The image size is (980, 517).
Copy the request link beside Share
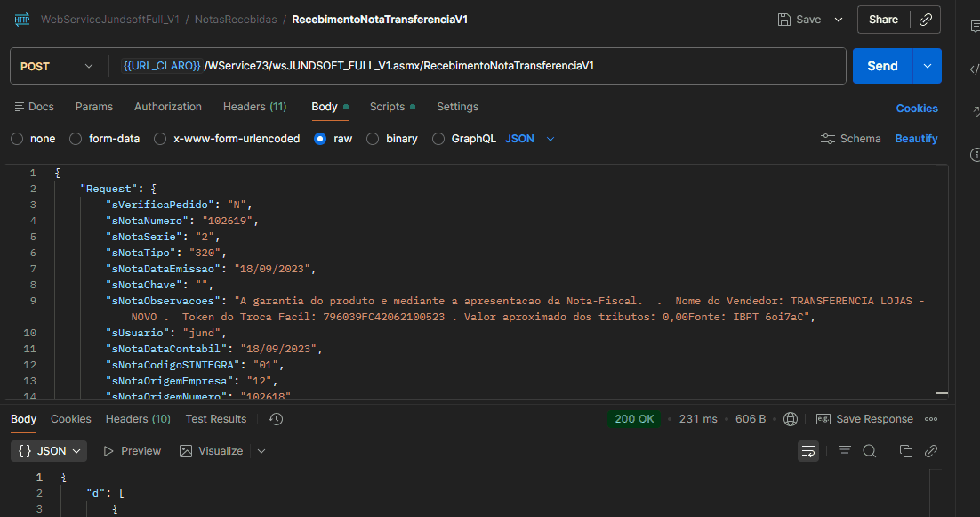point(925,20)
